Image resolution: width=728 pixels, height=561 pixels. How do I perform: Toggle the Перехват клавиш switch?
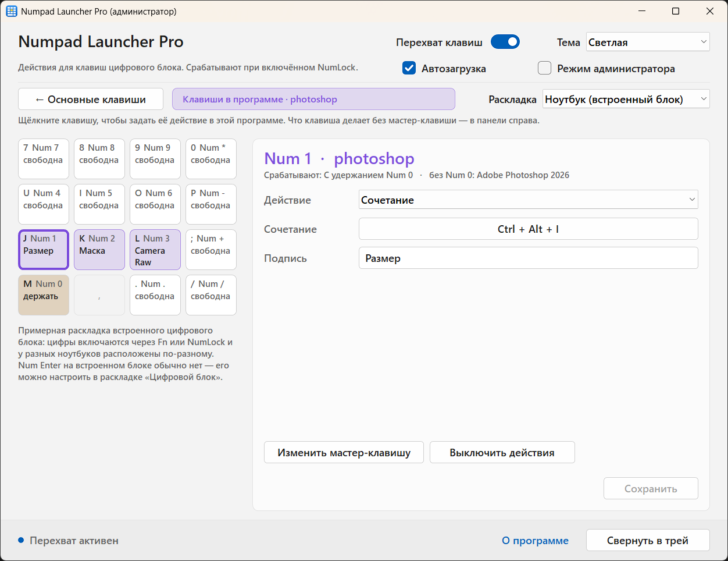pos(505,42)
